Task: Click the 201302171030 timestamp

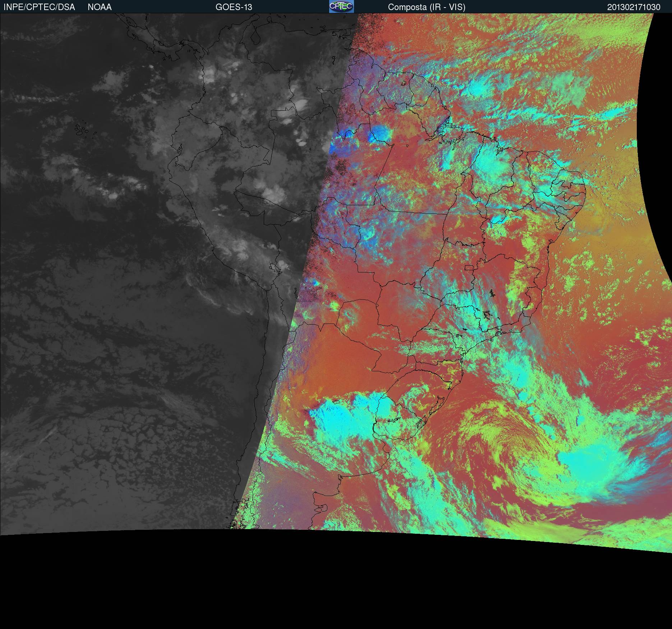Action: pyautogui.click(x=634, y=7)
